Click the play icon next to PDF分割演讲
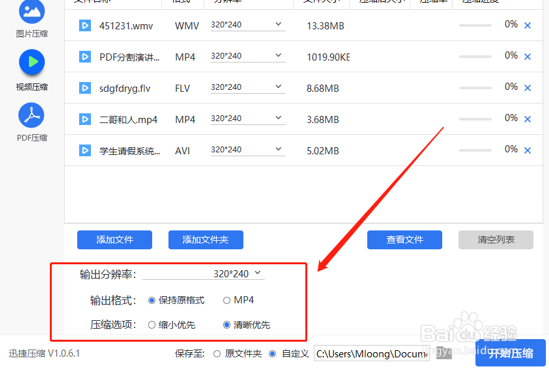549x370 pixels. click(x=85, y=57)
